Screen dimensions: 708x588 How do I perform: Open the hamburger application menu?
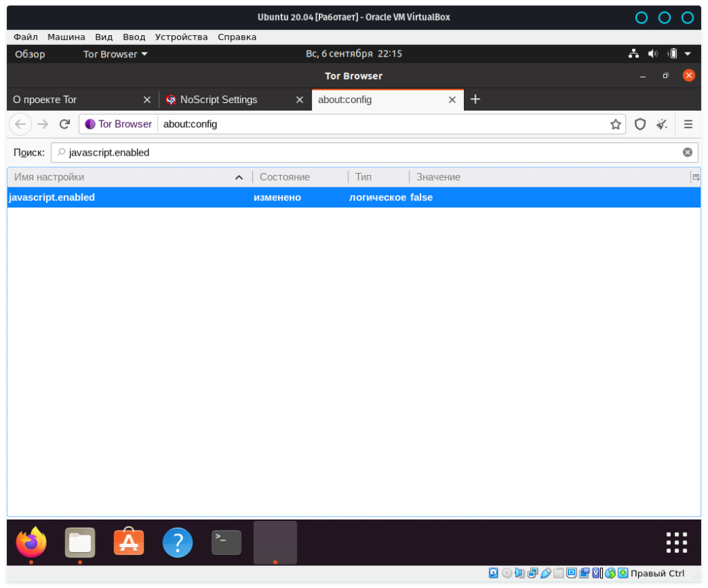coord(688,125)
